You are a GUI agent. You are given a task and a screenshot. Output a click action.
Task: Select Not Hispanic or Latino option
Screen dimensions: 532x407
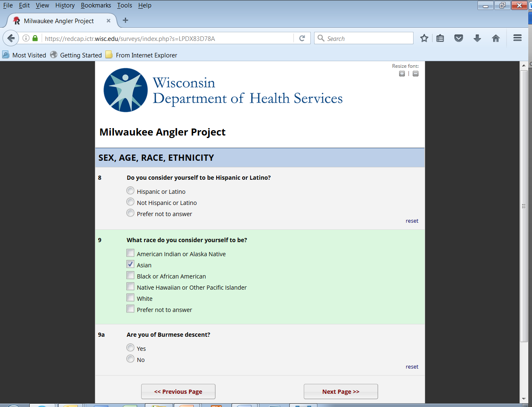[130, 202]
